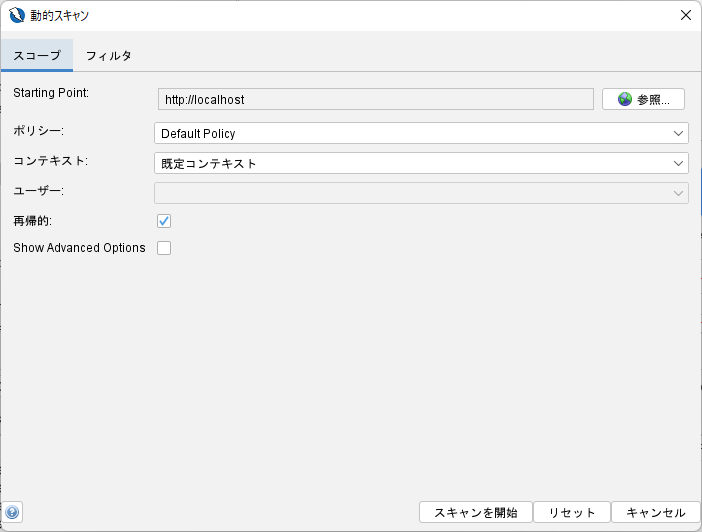Enable Show Advanced Options checkbox
The image size is (702, 532).
click(x=164, y=248)
